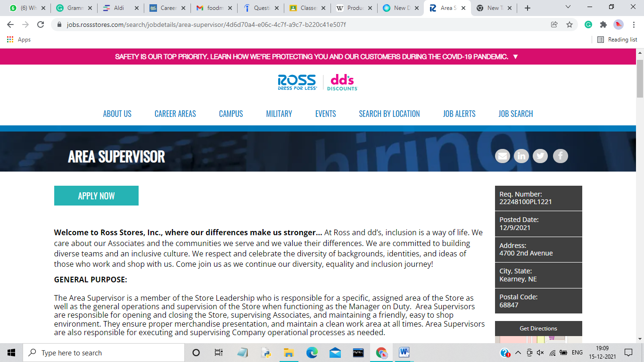Switch to the Wikipedia Product tab
The height and width of the screenshot is (362, 644).
354,8
